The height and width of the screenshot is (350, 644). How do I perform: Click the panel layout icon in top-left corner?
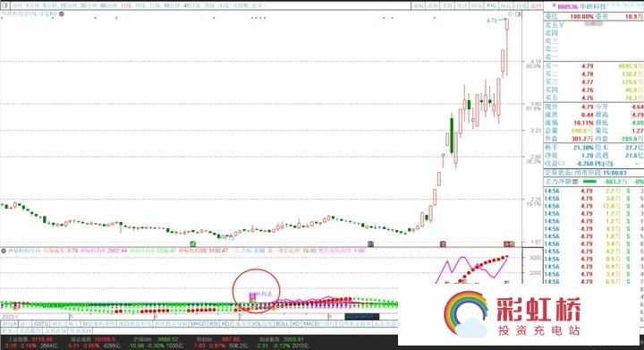(x=5, y=5)
